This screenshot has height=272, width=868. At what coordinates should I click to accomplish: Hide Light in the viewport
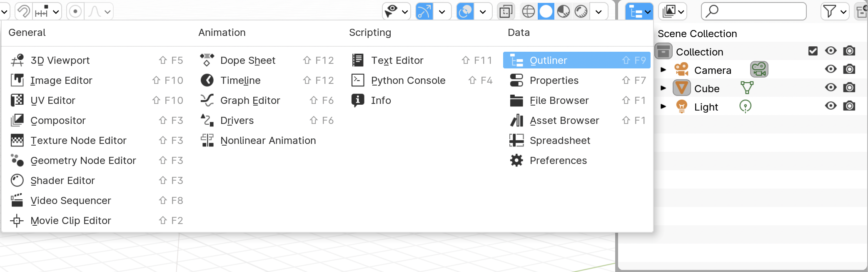point(831,106)
